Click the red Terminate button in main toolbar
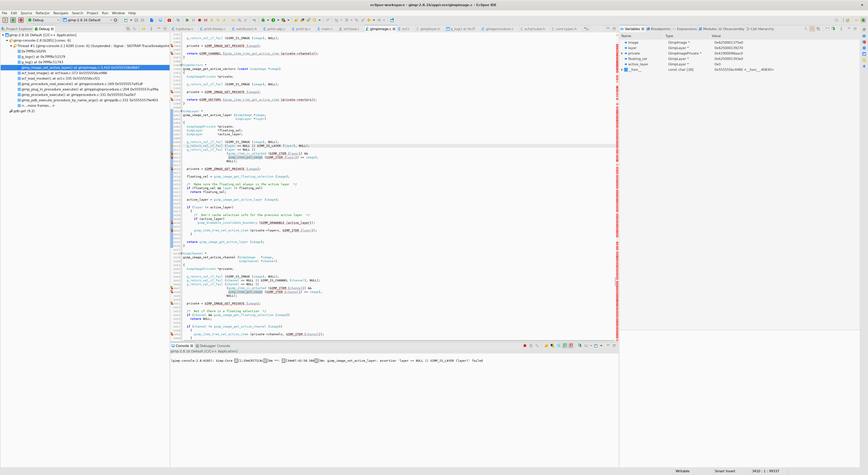 tap(199, 20)
